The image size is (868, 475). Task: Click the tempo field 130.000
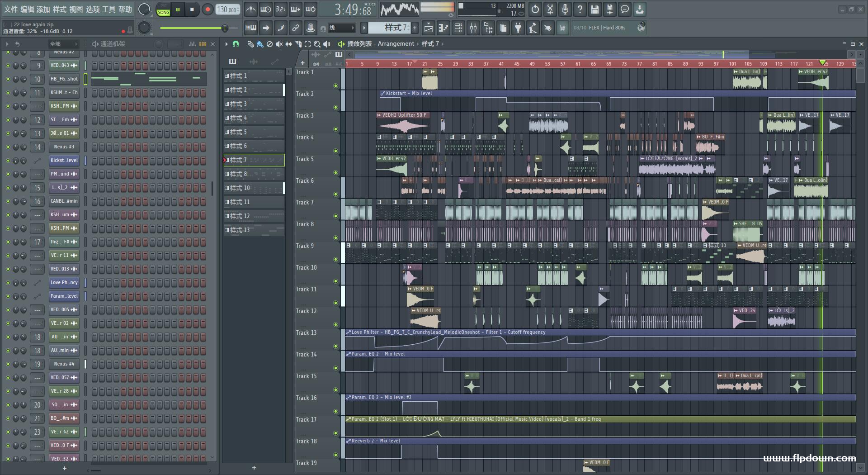pos(228,9)
